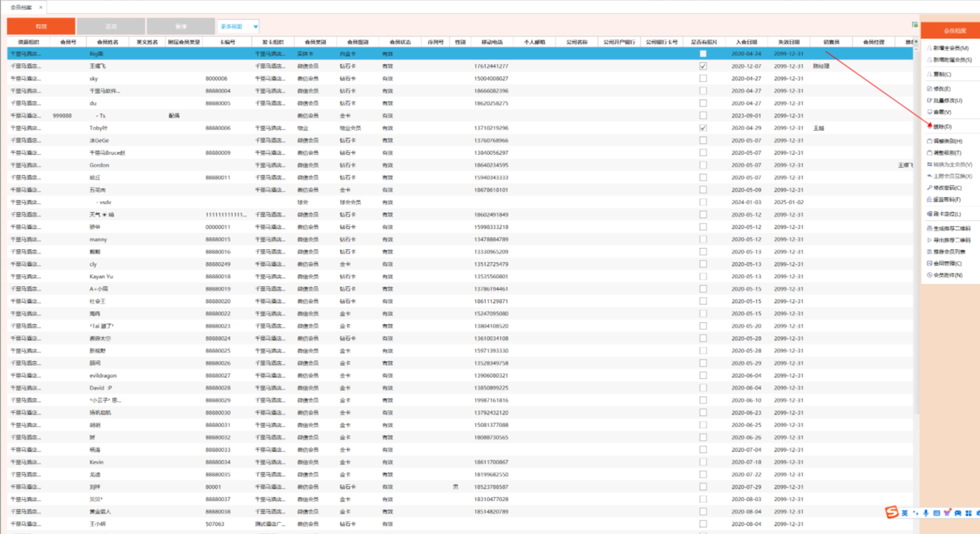The height and width of the screenshot is (534, 980).
Task: Click the 删除(D) delete icon
Action: pos(930,126)
